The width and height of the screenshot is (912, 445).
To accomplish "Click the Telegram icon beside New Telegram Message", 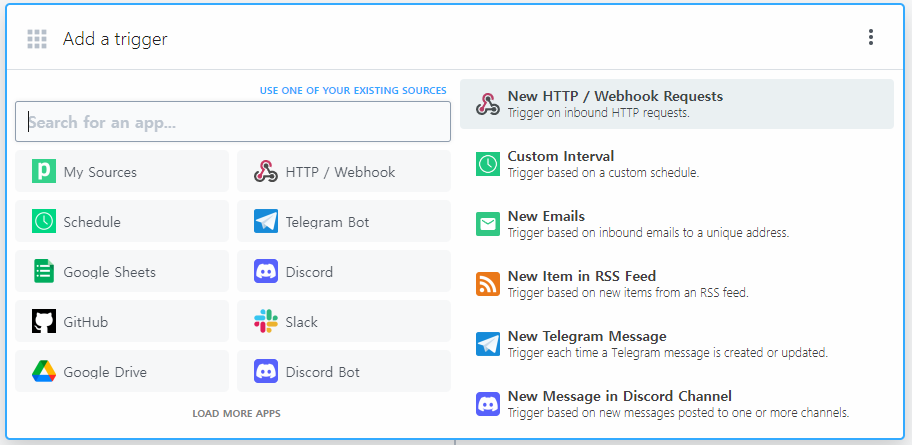I will pos(487,344).
